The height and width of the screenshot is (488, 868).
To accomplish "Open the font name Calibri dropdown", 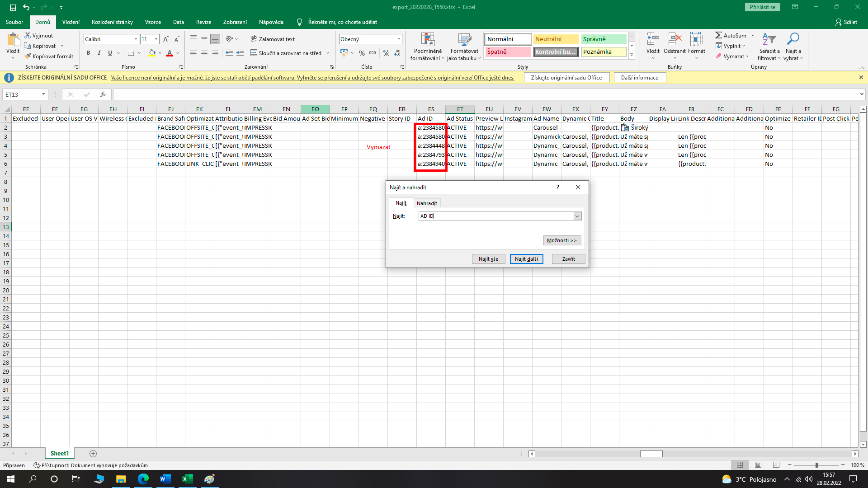I will [136, 39].
